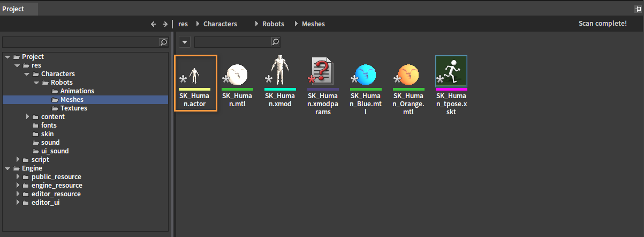Select the SK_Human.mtl material icon

click(x=238, y=71)
